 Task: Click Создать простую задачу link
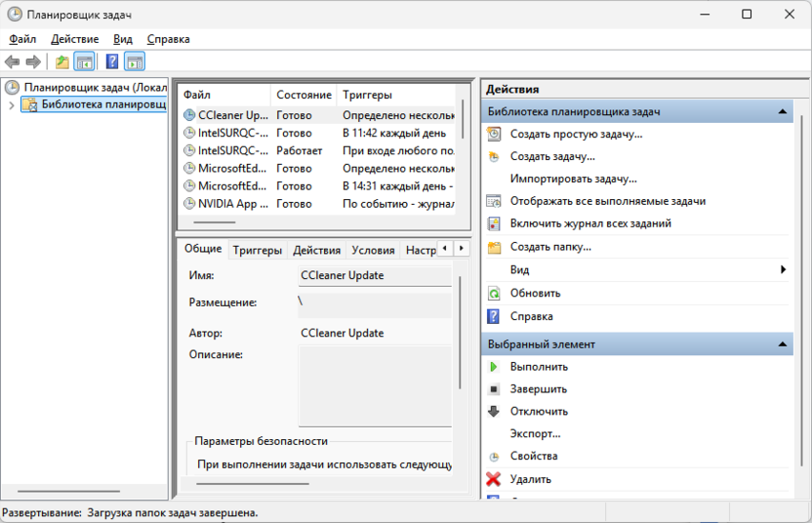point(576,134)
